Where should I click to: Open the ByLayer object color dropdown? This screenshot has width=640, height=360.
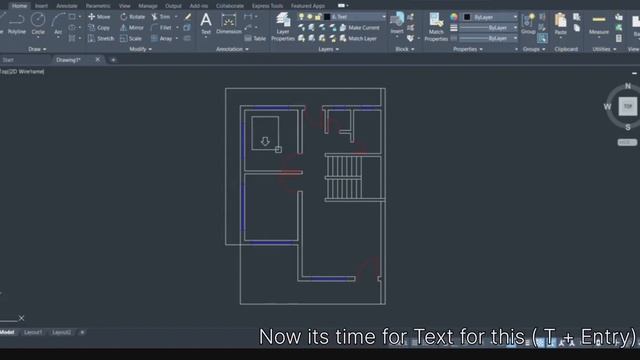515,17
